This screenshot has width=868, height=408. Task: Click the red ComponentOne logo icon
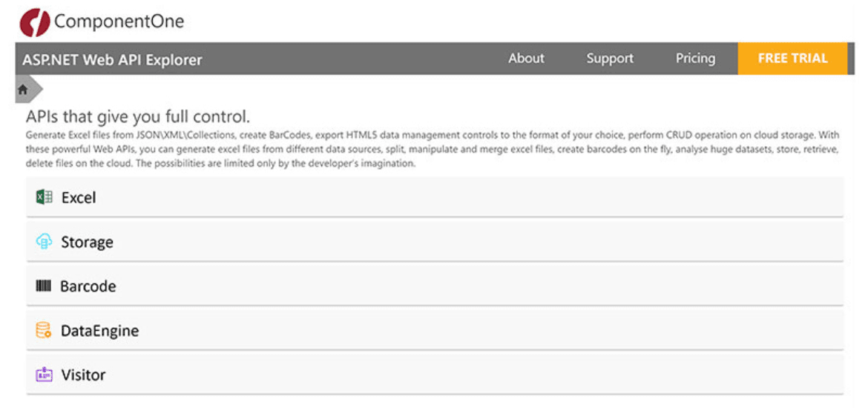coord(34,22)
